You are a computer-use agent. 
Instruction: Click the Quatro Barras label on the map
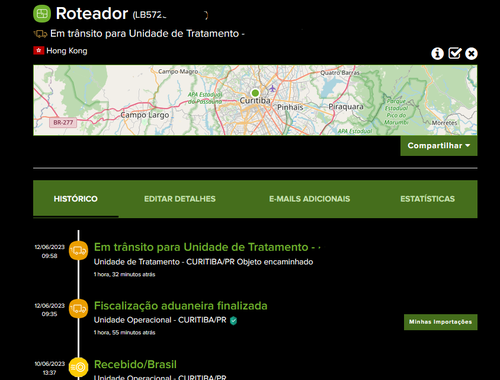340,73
